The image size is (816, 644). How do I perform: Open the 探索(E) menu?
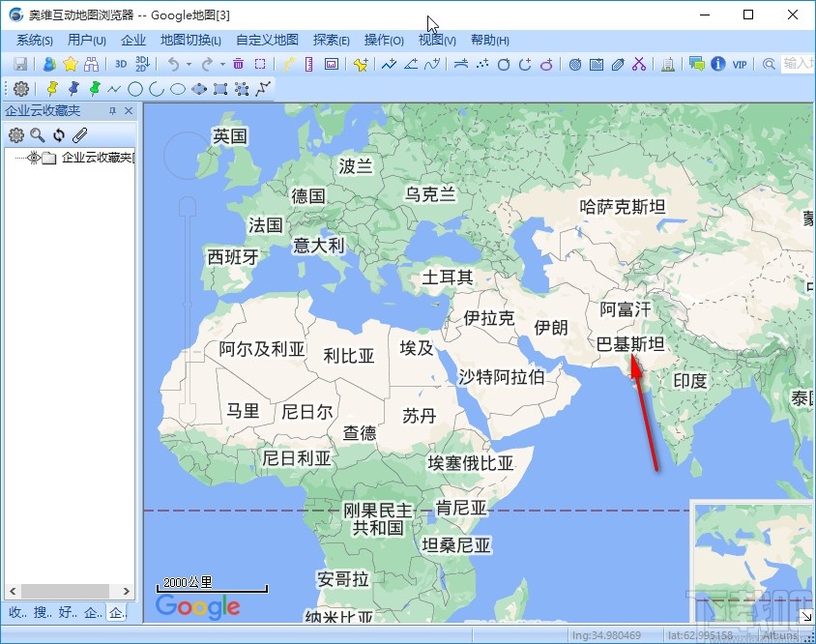[x=332, y=40]
